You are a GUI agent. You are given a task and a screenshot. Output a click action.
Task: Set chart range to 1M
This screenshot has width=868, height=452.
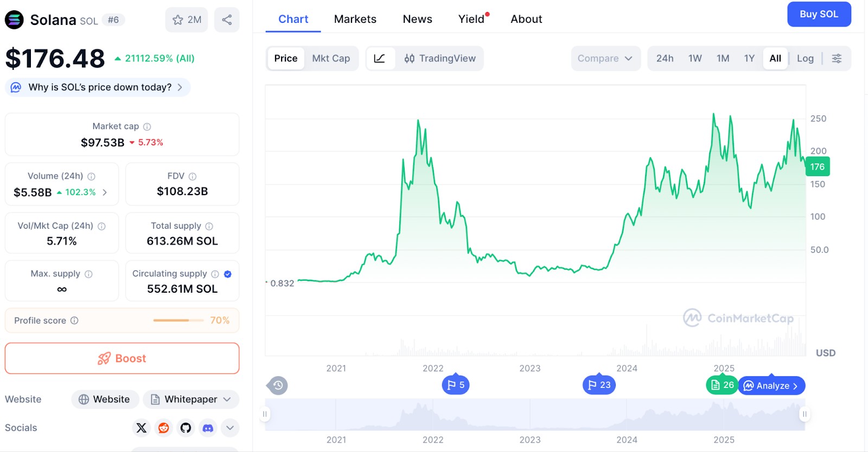point(723,59)
